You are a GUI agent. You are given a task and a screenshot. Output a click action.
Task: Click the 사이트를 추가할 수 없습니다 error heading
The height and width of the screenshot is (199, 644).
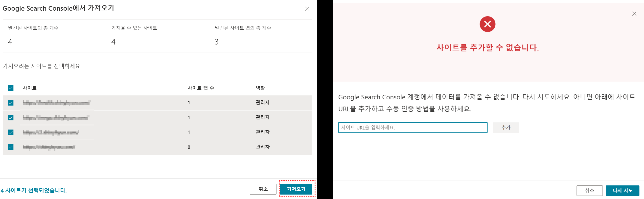click(487, 47)
